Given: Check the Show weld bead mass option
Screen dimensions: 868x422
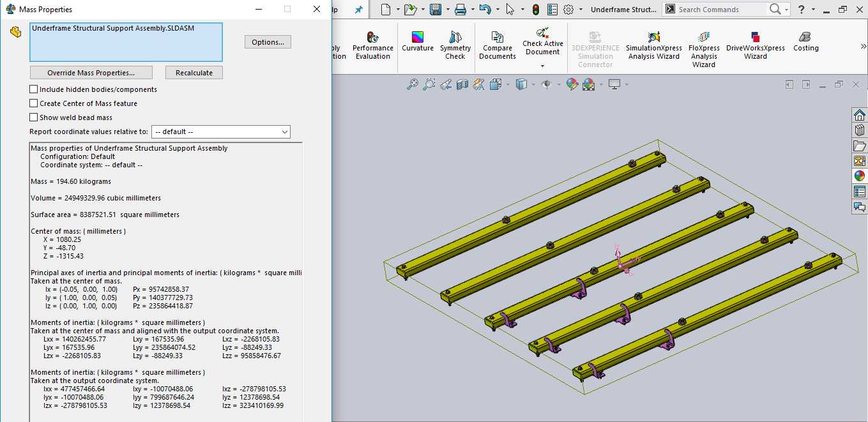Looking at the screenshot, I should [34, 117].
